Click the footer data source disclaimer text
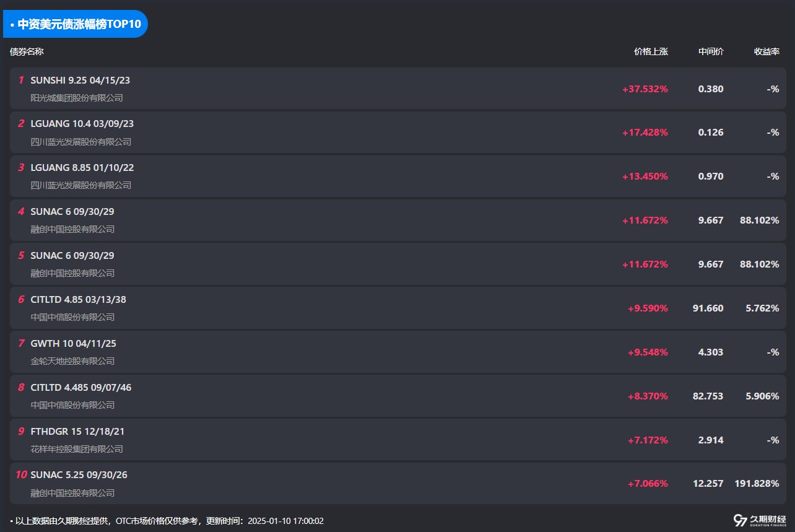The width and height of the screenshot is (795, 532). (167, 521)
